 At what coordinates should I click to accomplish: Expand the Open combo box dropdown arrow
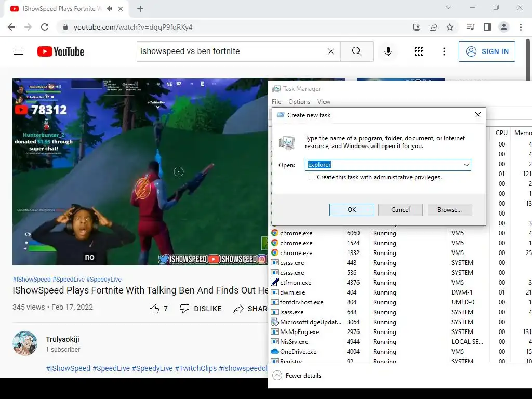pyautogui.click(x=467, y=165)
